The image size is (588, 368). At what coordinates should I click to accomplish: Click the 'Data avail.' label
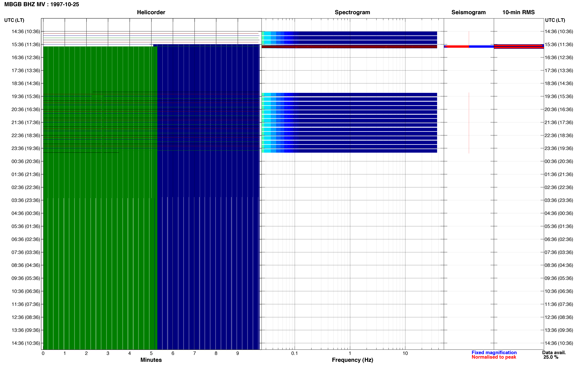point(554,352)
